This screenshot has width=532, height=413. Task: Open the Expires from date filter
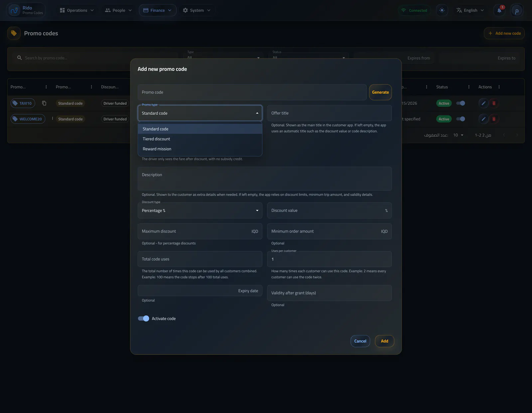coord(394,58)
